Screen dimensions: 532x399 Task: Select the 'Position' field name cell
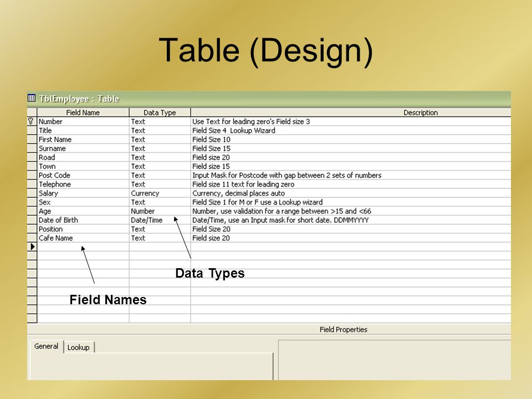(83, 229)
